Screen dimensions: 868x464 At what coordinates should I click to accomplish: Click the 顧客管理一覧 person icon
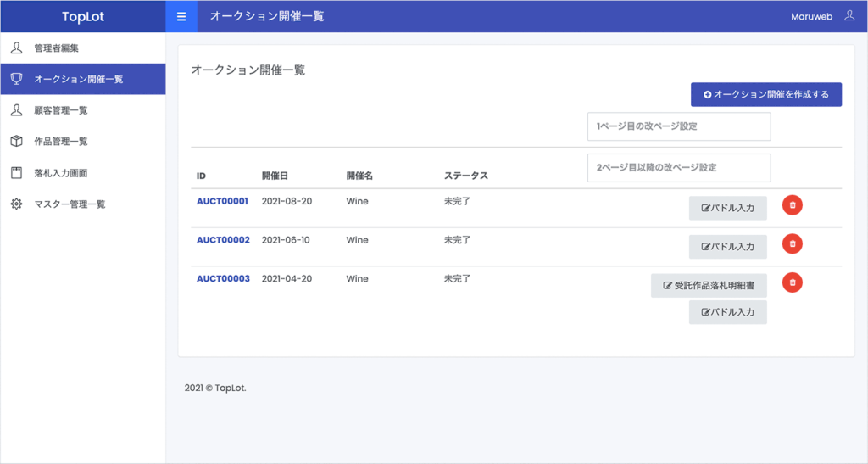(17, 110)
